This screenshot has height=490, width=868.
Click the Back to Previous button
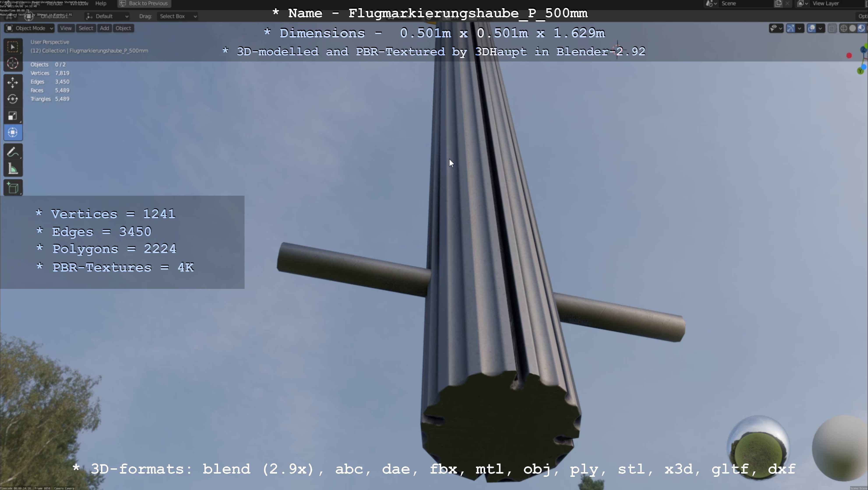click(x=144, y=3)
